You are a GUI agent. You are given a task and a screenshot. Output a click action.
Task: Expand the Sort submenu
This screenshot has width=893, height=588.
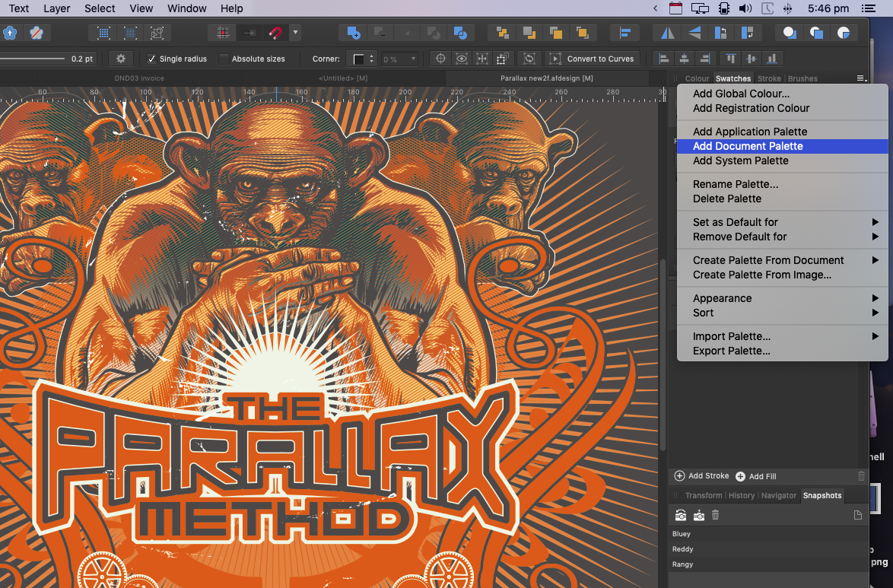coord(783,313)
